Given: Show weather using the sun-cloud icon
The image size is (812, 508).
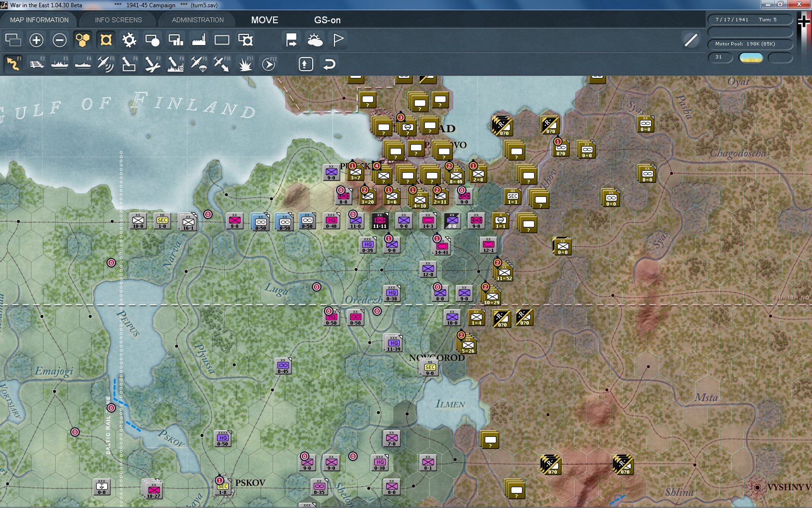Looking at the screenshot, I should [x=315, y=40].
